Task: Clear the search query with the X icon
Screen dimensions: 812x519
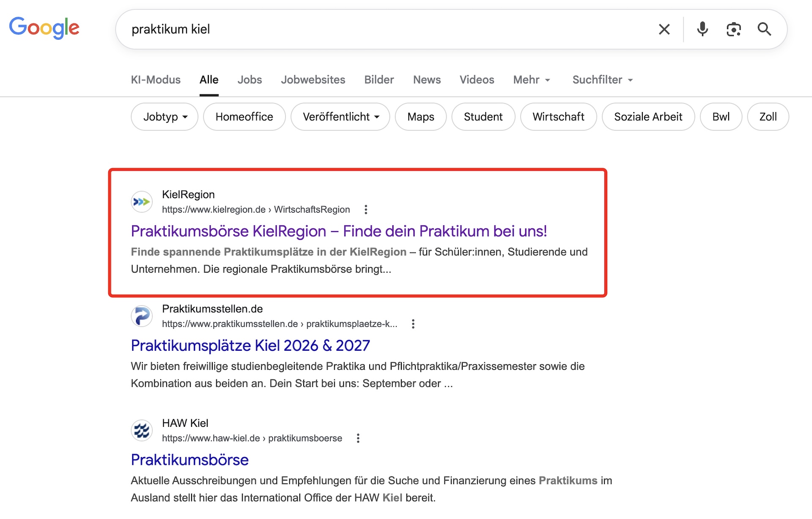Action: (x=664, y=29)
